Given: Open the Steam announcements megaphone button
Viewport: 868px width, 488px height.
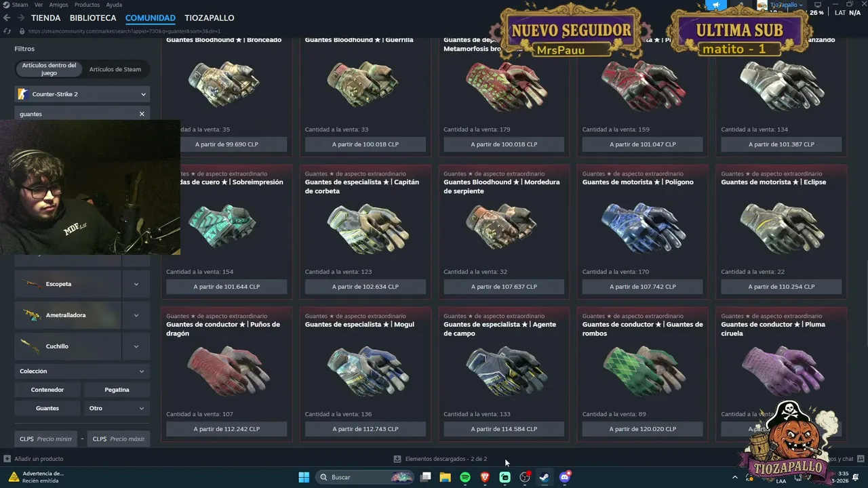Looking at the screenshot, I should 716,5.
